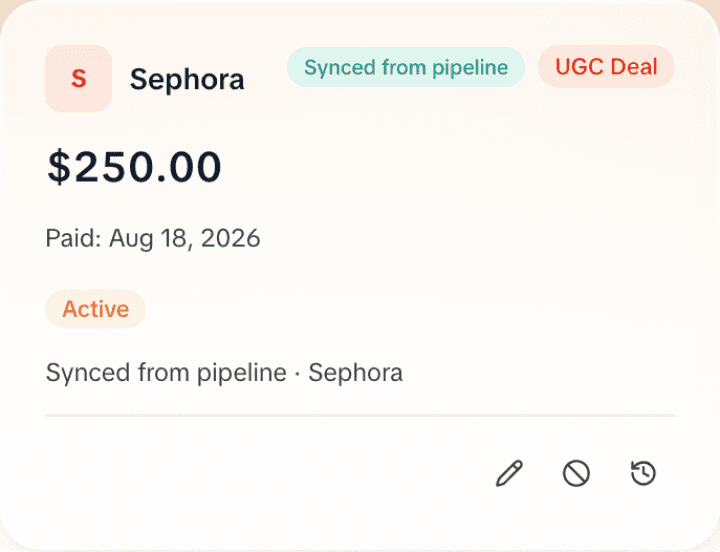This screenshot has width=720, height=552.
Task: Click the Active status pill
Action: click(96, 309)
